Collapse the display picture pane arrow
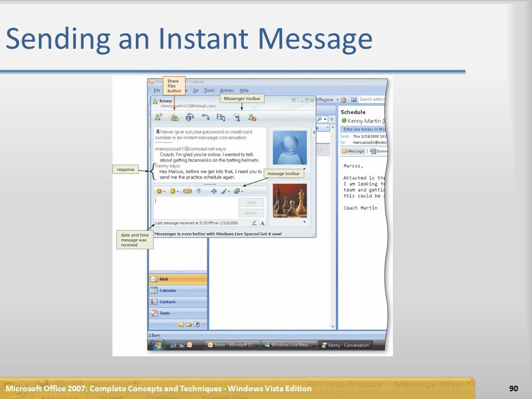Image resolution: width=532 pixels, height=399 pixels. (x=314, y=132)
